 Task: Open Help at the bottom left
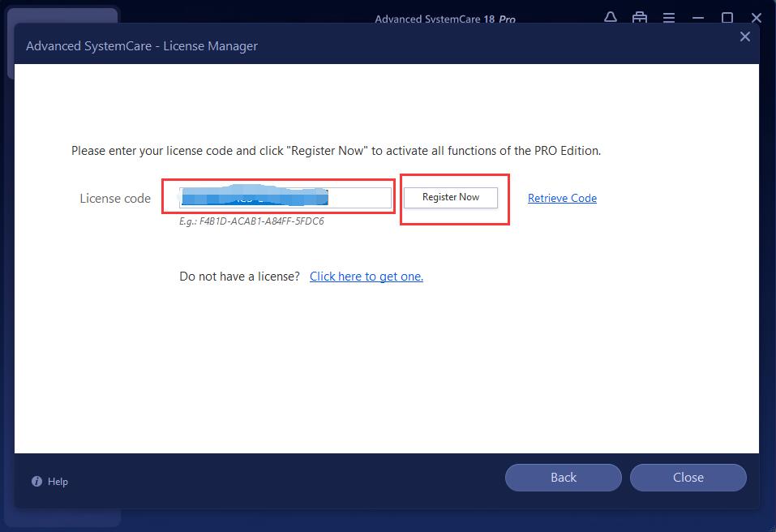coord(49,482)
